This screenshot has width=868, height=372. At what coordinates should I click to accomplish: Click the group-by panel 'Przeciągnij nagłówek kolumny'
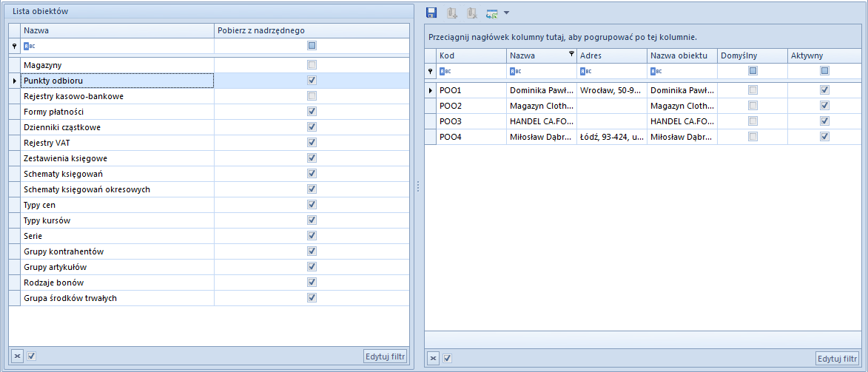[642, 36]
